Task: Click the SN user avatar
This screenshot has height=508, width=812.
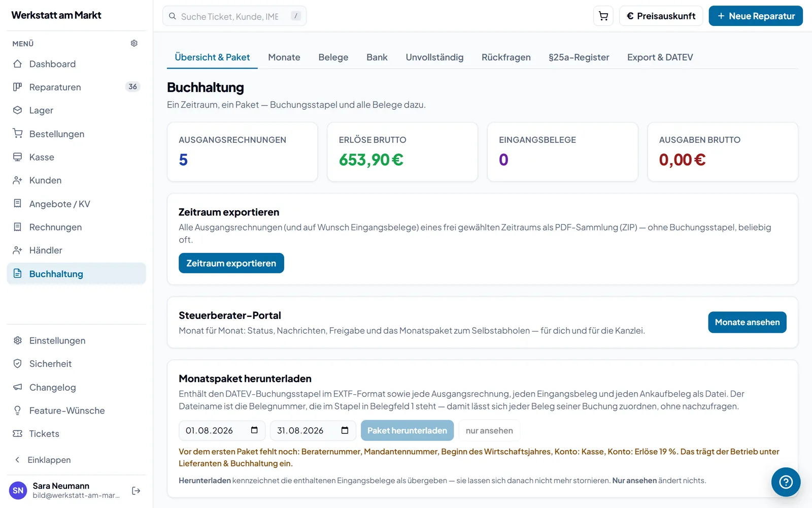Action: [18, 491]
